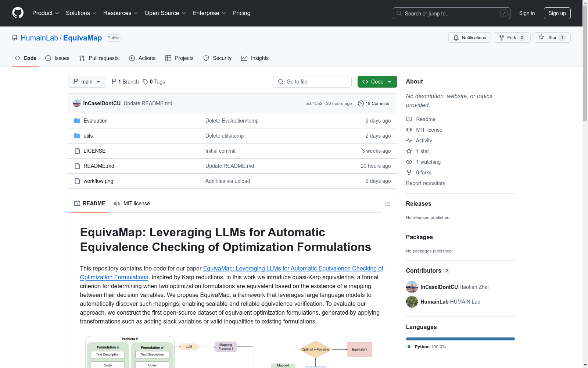588x368 pixels.
Task: Expand the Resources menu
Action: point(121,13)
